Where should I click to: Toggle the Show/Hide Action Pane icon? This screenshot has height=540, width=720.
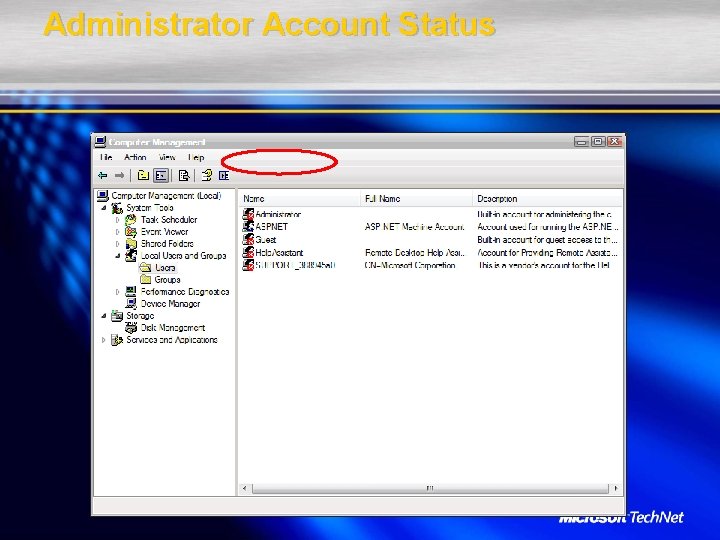click(224, 175)
